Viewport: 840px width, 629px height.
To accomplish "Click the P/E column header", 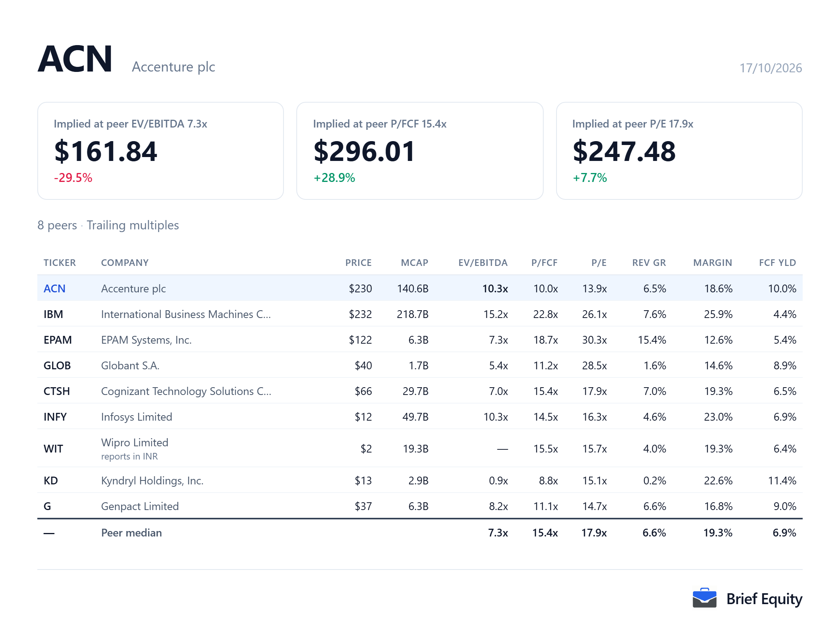I will click(599, 263).
